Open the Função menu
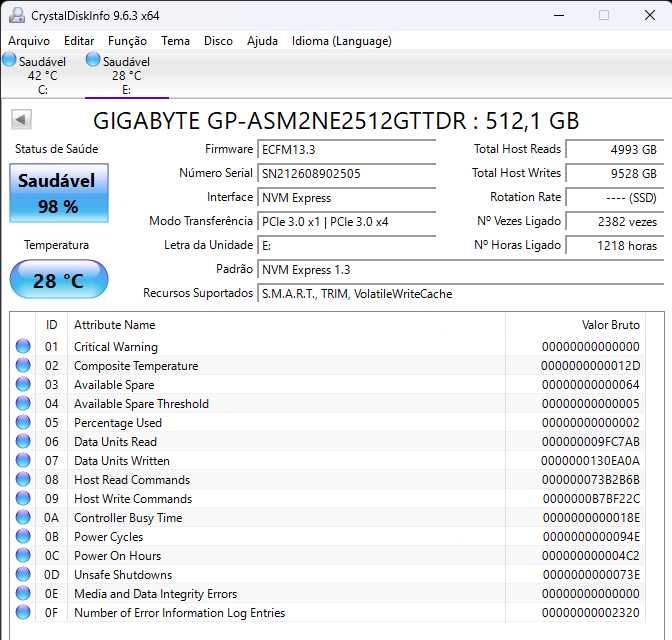The width and height of the screenshot is (672, 640). coord(127,41)
